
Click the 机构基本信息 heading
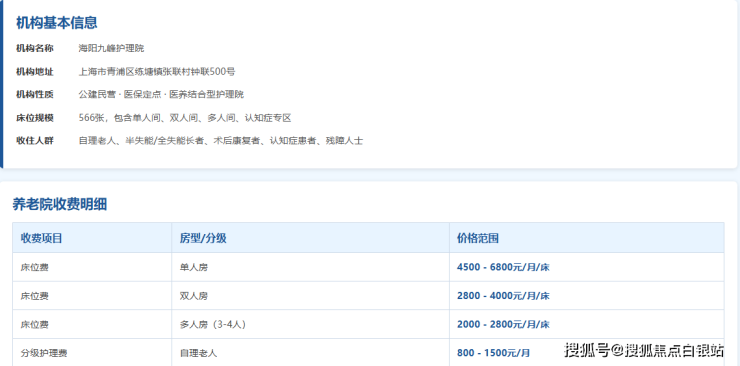pos(57,23)
